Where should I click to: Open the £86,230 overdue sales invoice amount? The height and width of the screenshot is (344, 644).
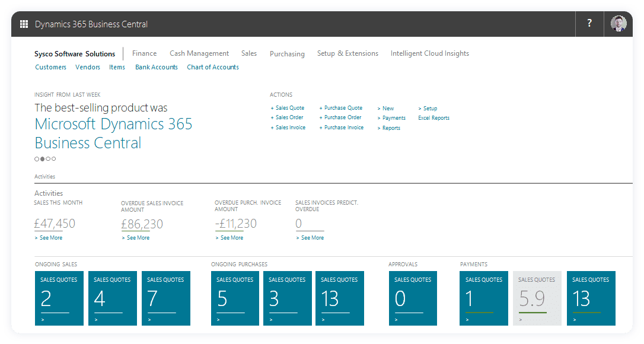142,224
